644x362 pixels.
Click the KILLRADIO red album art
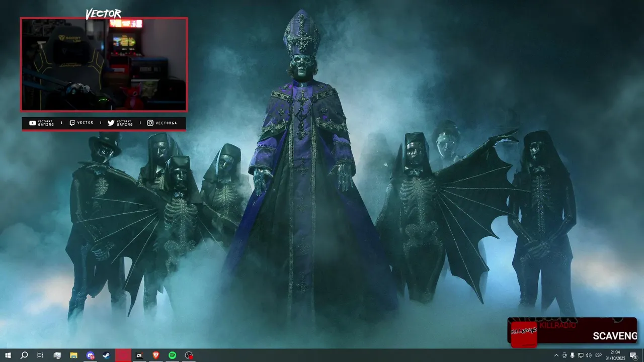coord(524,334)
